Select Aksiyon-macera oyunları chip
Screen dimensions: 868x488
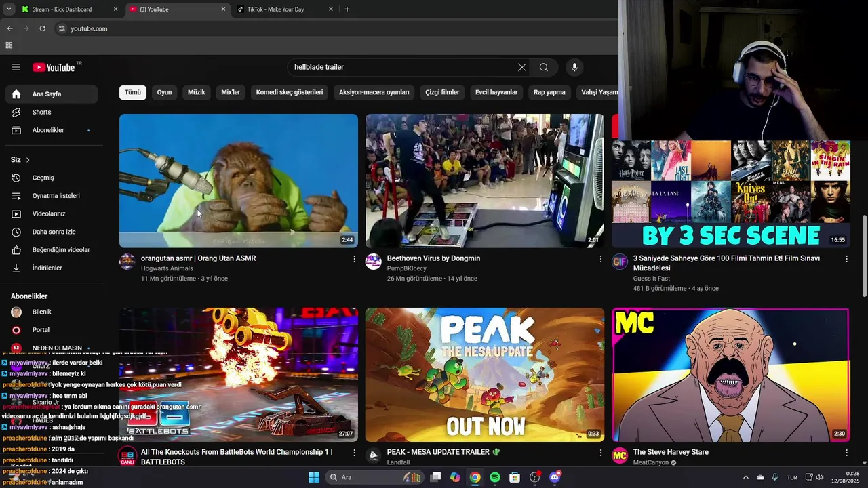click(x=374, y=92)
